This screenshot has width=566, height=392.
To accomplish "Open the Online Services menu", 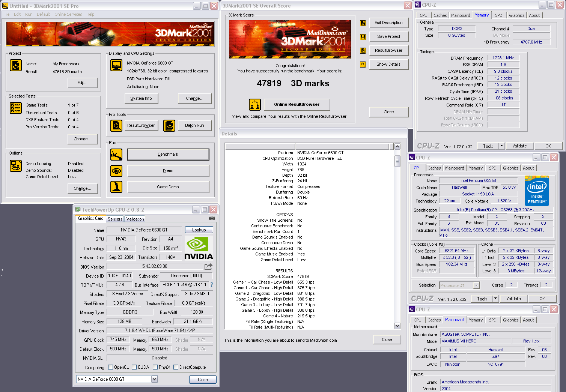I will [68, 14].
